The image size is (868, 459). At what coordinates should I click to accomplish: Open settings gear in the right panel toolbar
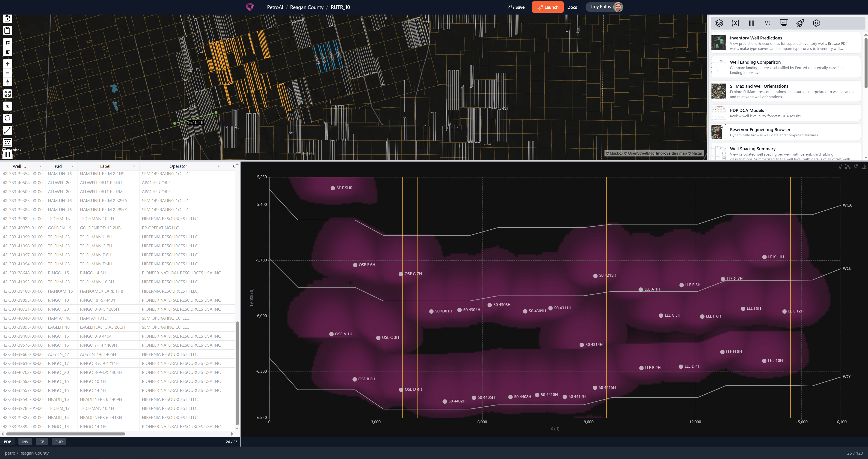816,23
